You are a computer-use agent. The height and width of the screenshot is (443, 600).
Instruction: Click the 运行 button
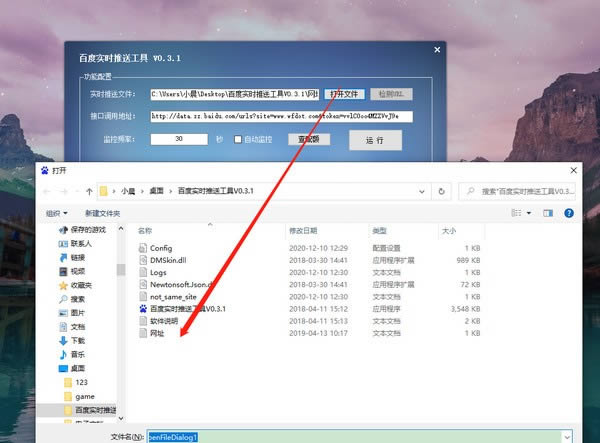pos(374,140)
